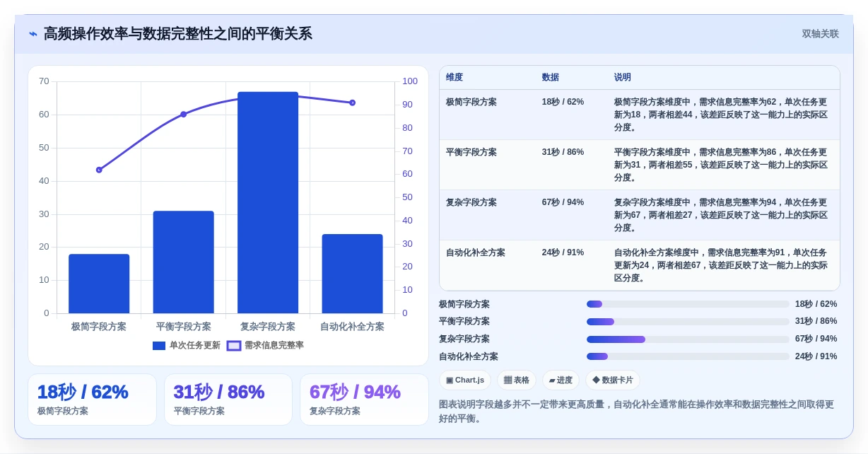Click the 平衡字段方案 bar in the chart
The height and width of the screenshot is (454, 868).
click(183, 262)
